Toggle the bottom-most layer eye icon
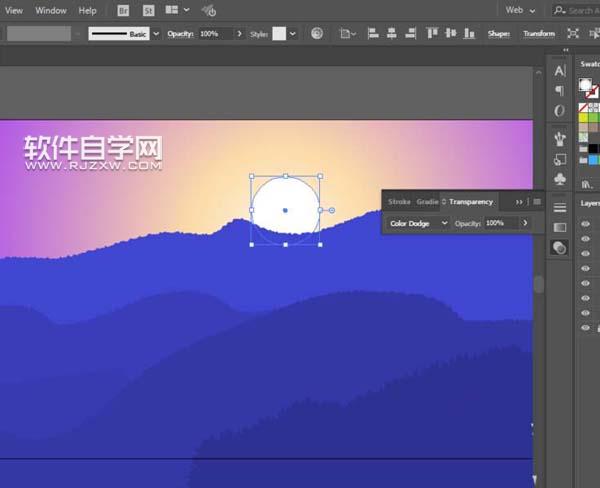The height and width of the screenshot is (488, 600). (585, 328)
